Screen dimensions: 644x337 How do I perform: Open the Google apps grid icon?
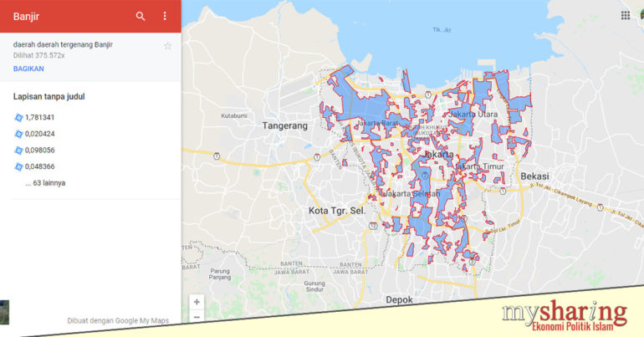pyautogui.click(x=626, y=15)
